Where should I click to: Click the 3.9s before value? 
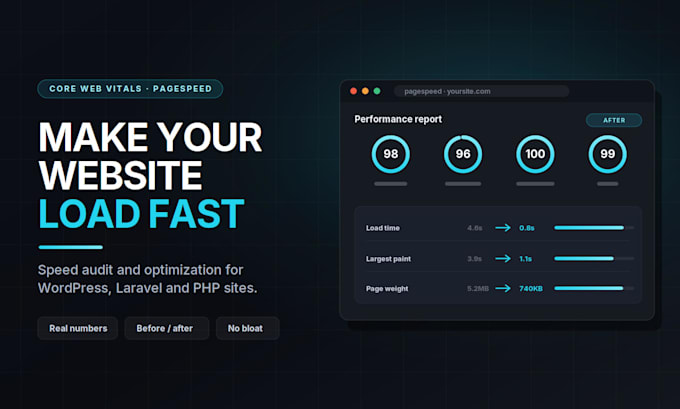coord(474,259)
